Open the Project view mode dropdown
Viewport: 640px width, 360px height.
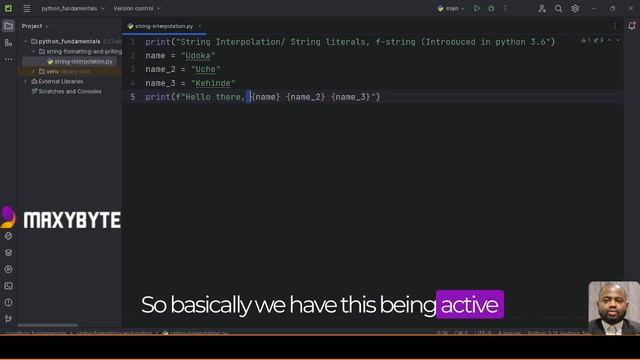tap(35, 26)
